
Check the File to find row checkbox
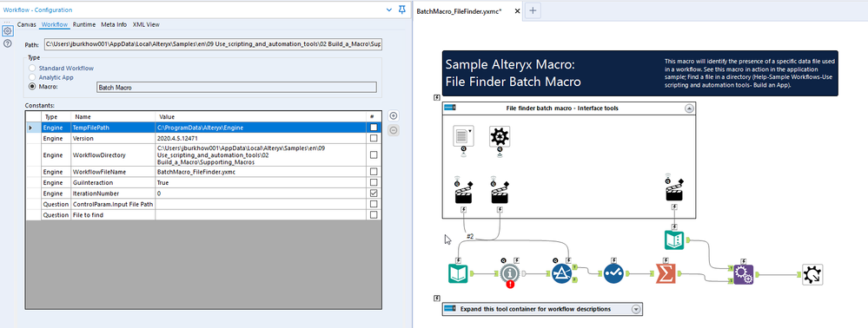point(374,214)
